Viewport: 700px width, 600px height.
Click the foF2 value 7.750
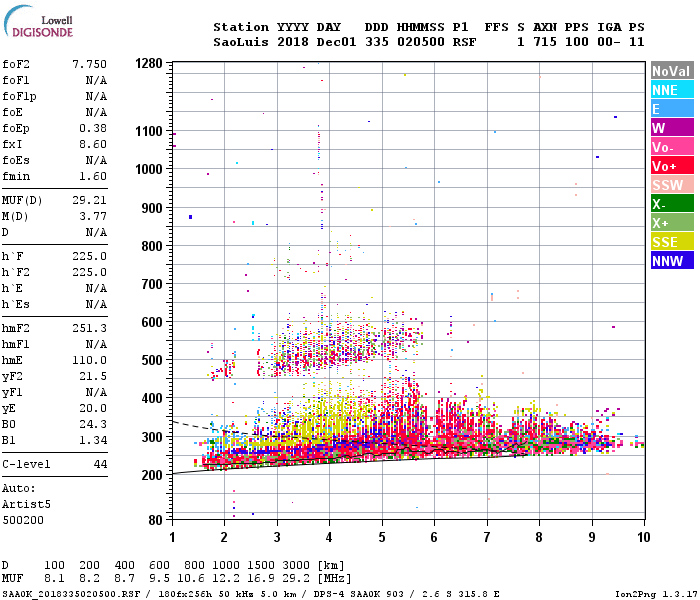click(x=89, y=64)
